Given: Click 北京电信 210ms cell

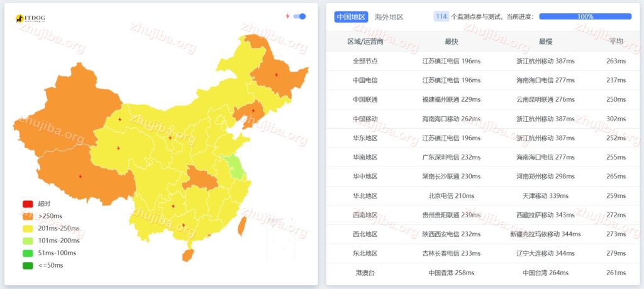Looking at the screenshot, I should (452, 196).
